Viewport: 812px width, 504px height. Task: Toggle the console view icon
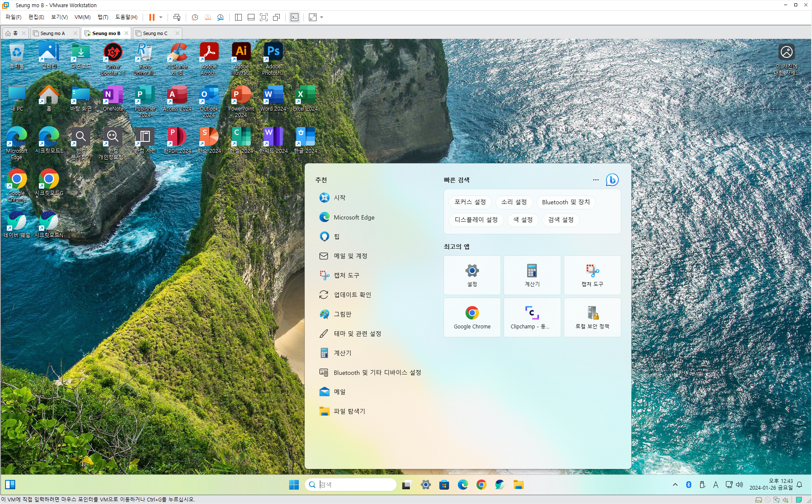295,17
